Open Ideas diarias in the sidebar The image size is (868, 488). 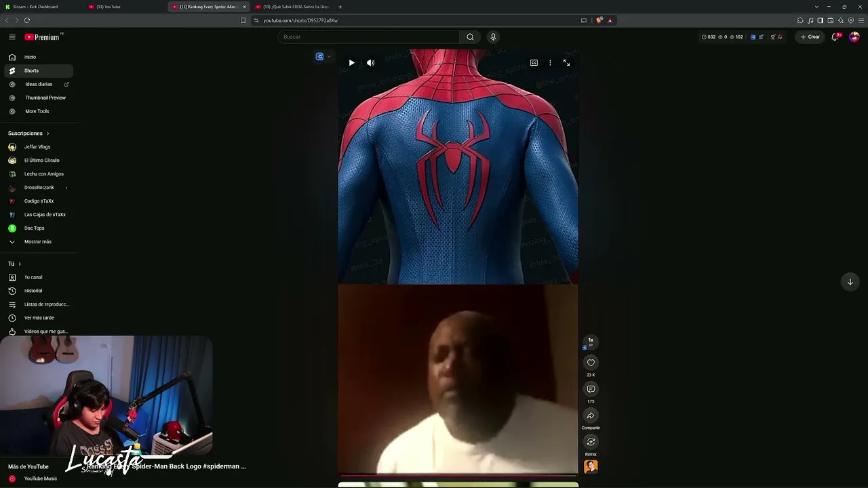39,84
